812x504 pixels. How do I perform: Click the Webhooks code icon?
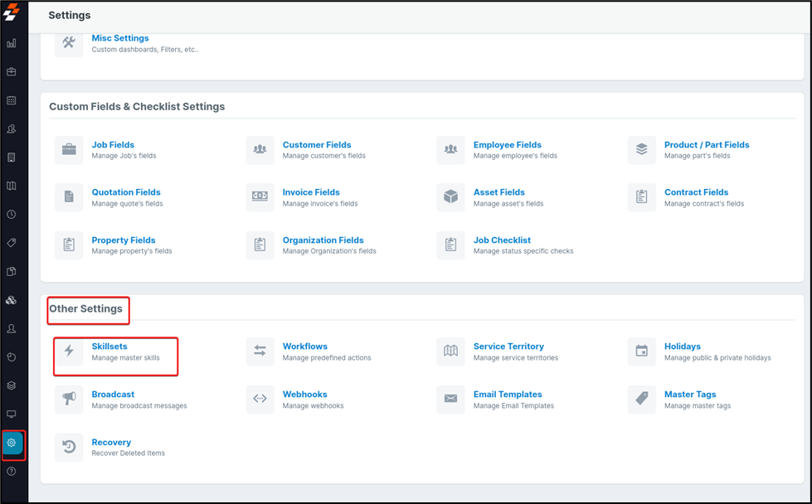point(260,400)
